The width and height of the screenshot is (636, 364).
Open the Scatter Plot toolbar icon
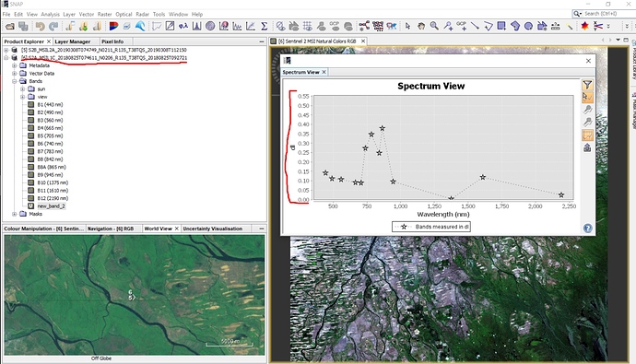pos(251,27)
